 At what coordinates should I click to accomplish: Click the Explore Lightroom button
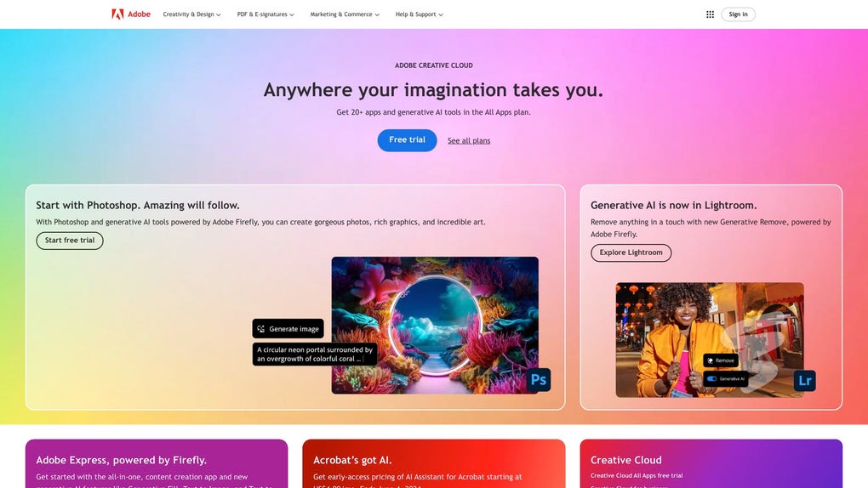(631, 253)
